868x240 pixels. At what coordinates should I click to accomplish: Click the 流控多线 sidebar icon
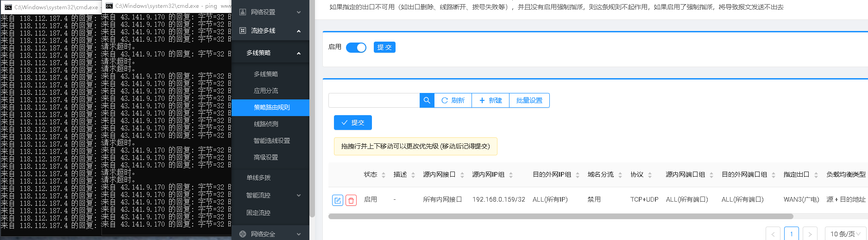243,31
